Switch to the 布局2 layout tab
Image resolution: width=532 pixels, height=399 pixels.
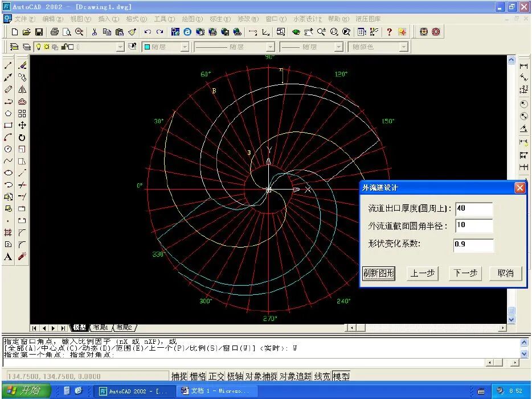124,327
